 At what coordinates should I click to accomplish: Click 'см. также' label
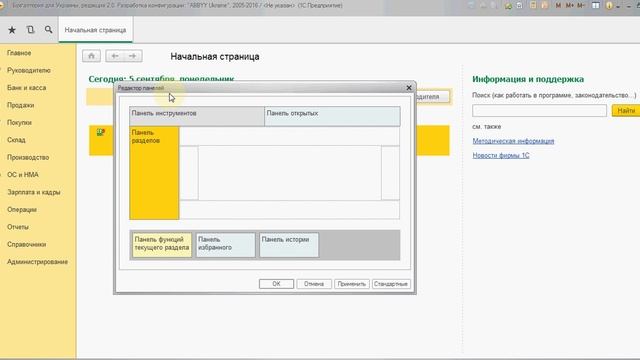coord(487,127)
